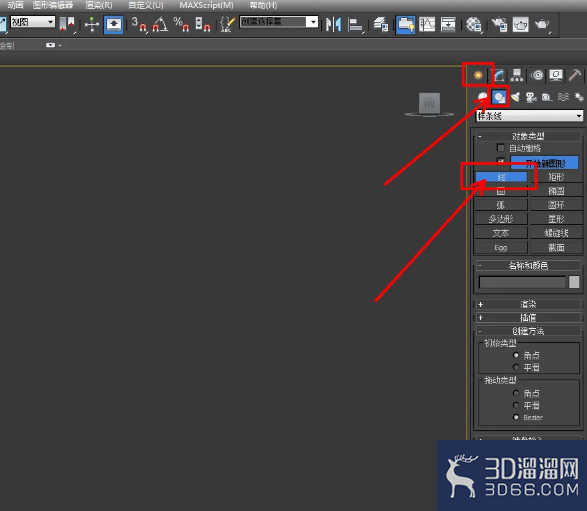The height and width of the screenshot is (511, 587).
Task: Open the Schematic View icon
Action: 448,25
